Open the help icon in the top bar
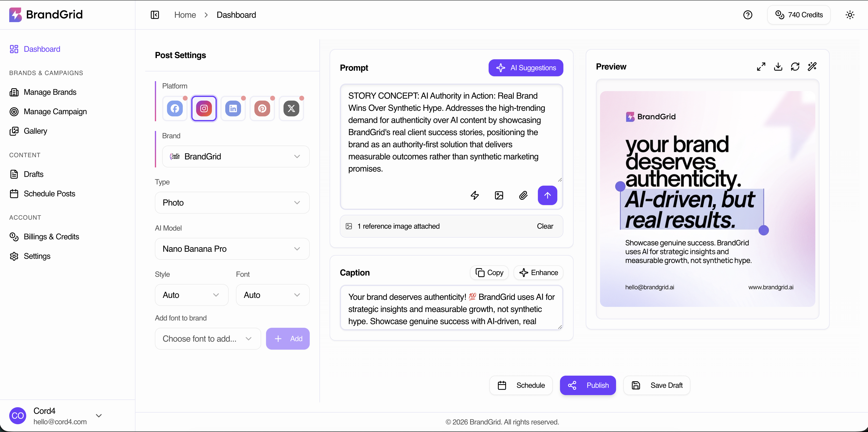This screenshot has height=432, width=868. (748, 15)
